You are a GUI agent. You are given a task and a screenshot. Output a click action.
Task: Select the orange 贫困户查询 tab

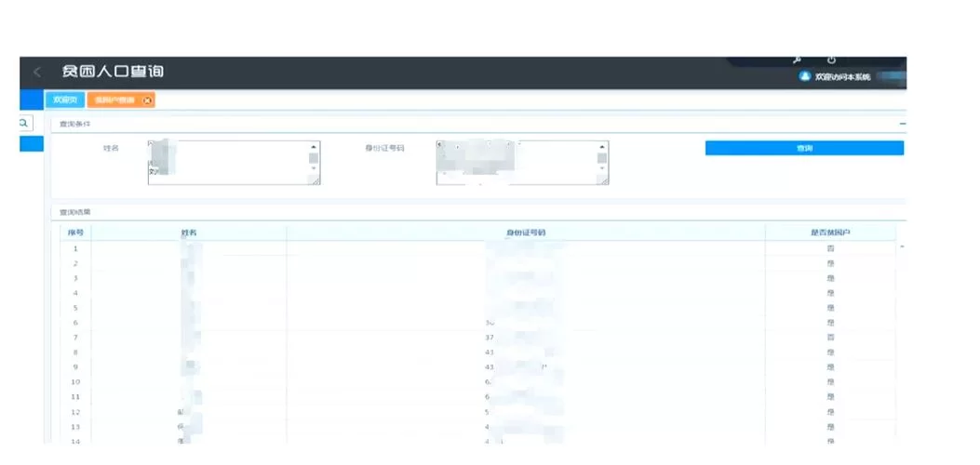pos(121,100)
